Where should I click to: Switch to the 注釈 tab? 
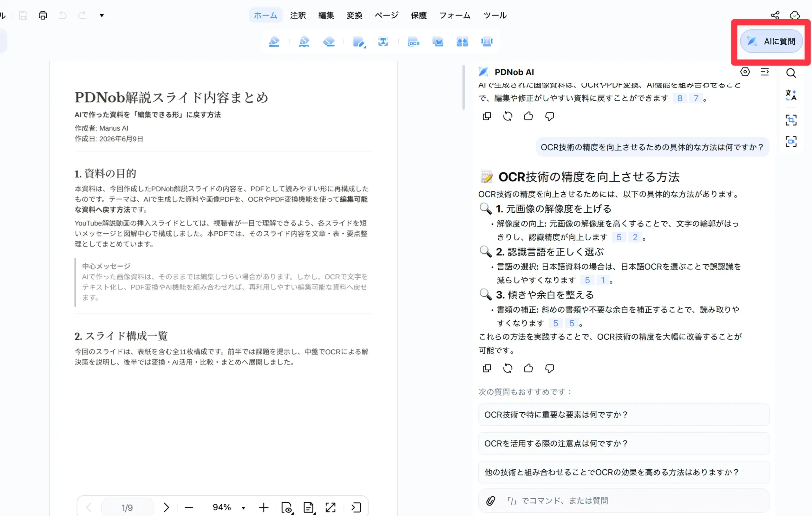[x=298, y=15]
